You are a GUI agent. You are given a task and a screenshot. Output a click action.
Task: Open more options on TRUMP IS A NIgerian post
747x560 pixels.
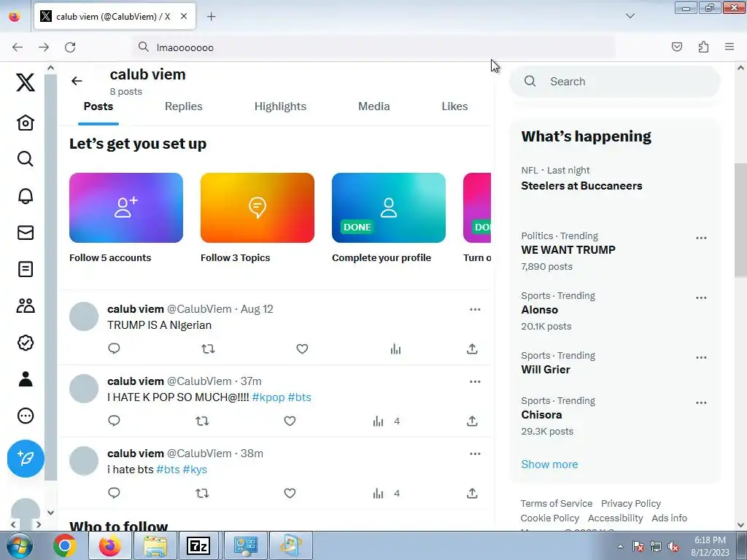coord(475,309)
